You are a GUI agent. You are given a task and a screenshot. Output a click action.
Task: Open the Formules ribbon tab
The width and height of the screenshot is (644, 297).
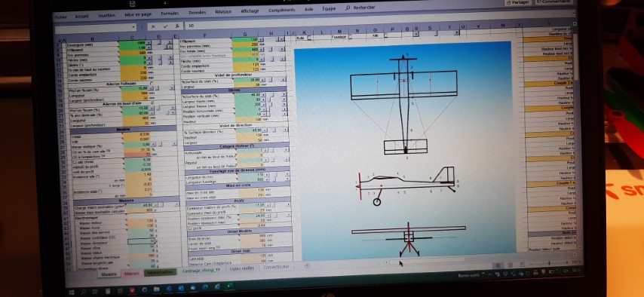(170, 14)
